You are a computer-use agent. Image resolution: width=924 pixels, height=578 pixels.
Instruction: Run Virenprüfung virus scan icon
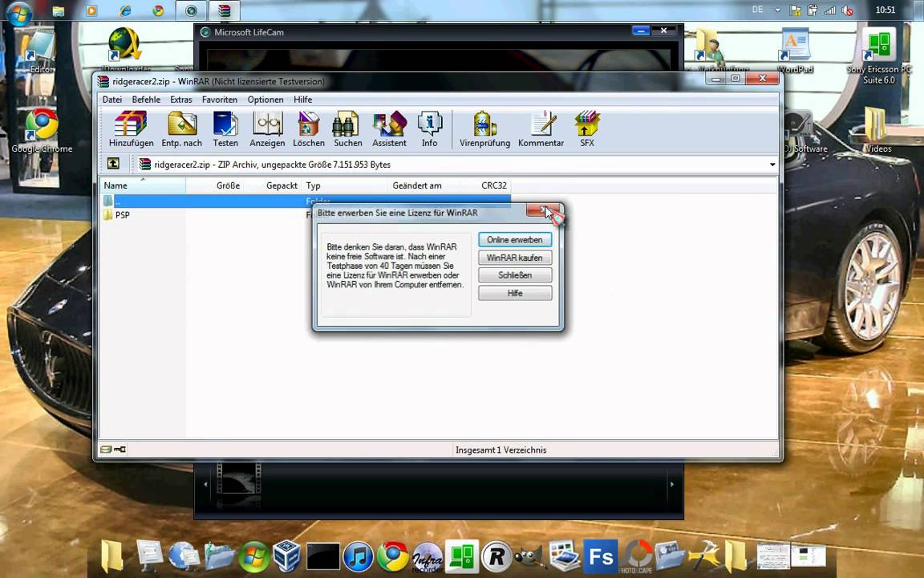click(x=484, y=129)
